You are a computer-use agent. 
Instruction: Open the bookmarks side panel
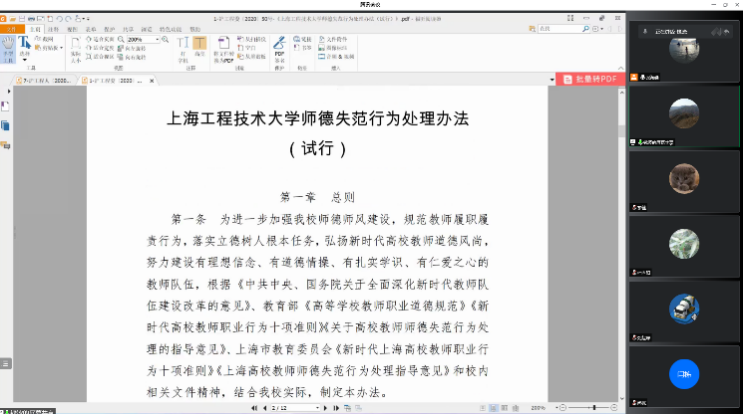coord(6,105)
